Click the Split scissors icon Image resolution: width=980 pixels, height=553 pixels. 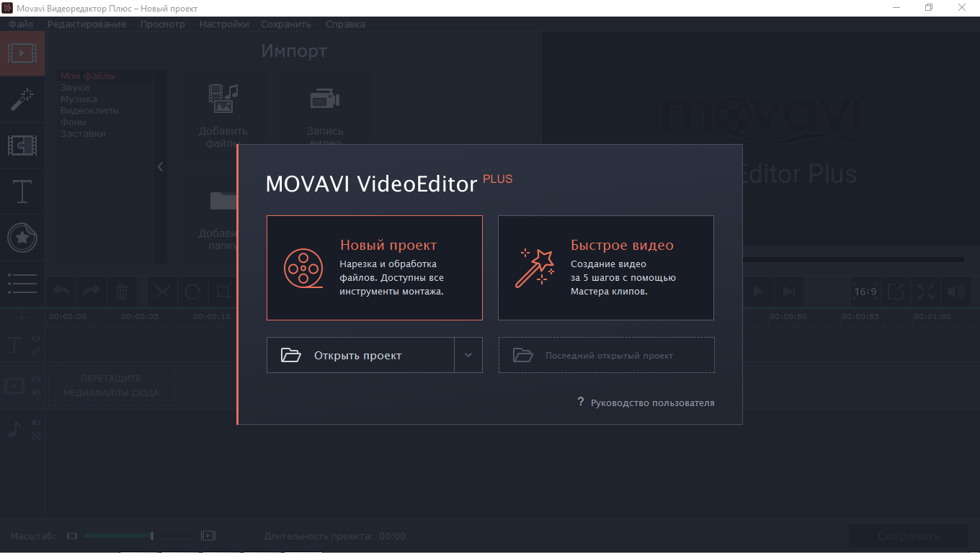(x=164, y=292)
